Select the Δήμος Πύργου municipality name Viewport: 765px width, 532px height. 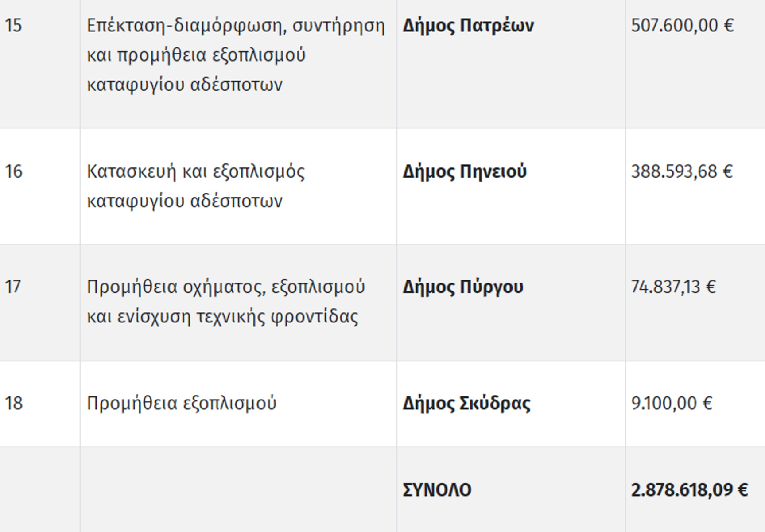(463, 287)
